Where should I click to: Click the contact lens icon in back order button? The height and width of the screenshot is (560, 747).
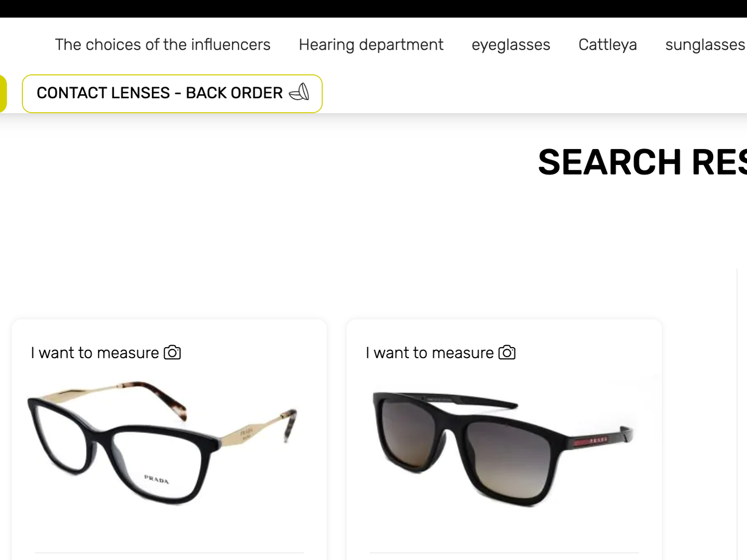point(299,93)
